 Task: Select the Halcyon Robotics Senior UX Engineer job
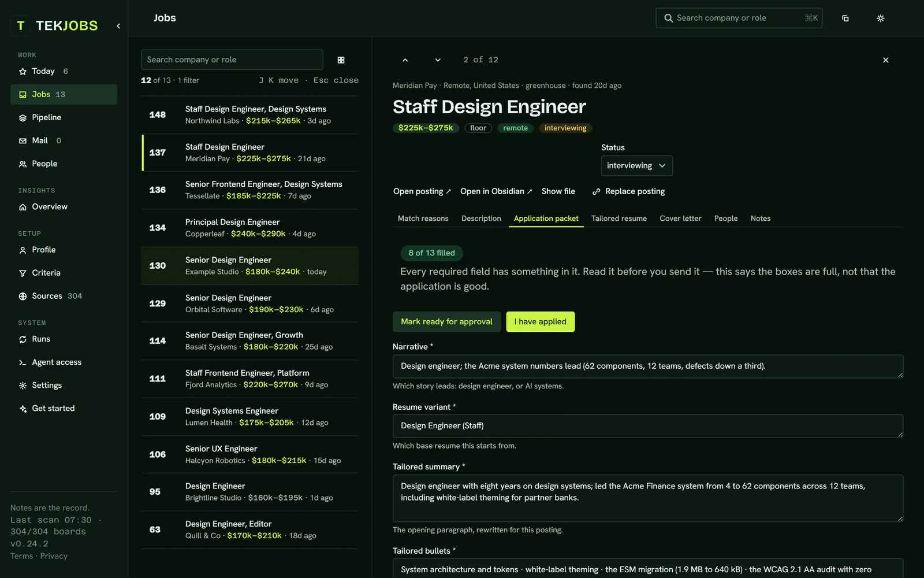pyautogui.click(x=250, y=454)
